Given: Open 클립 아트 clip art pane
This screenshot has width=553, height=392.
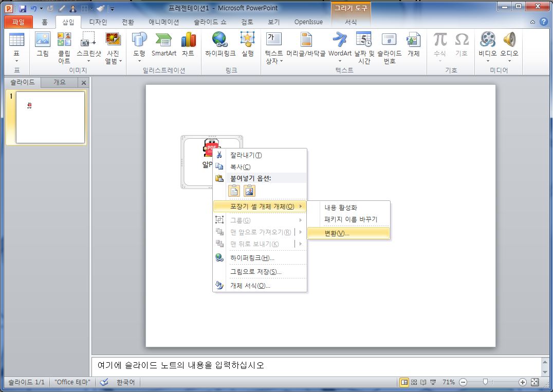Looking at the screenshot, I should [64, 48].
